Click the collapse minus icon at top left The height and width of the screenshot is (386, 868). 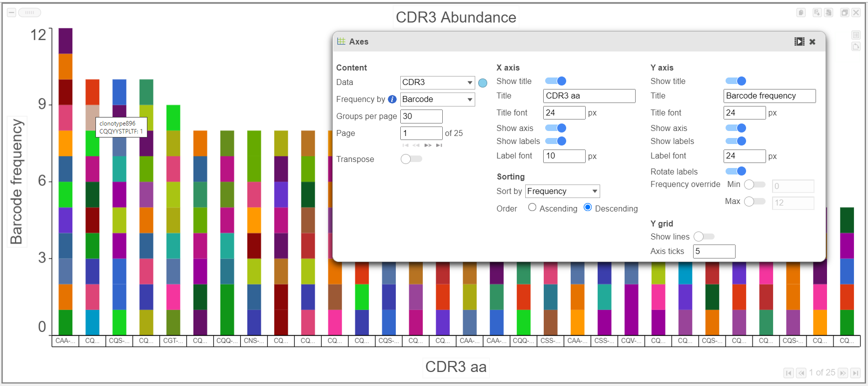[x=11, y=12]
